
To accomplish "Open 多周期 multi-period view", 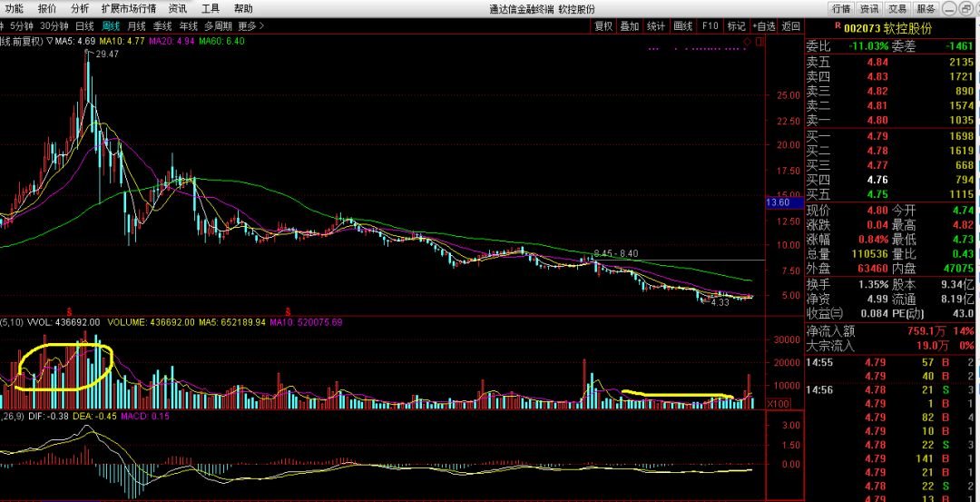I will coord(219,26).
